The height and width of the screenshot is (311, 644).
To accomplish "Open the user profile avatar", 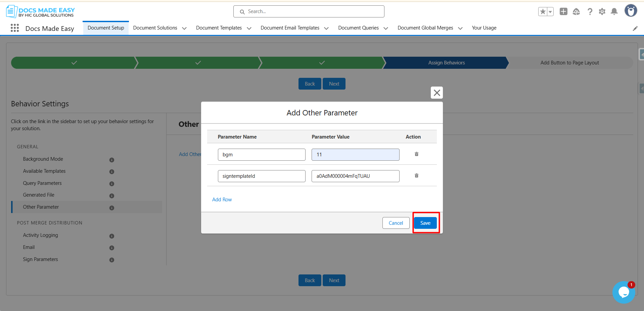I will [631, 11].
